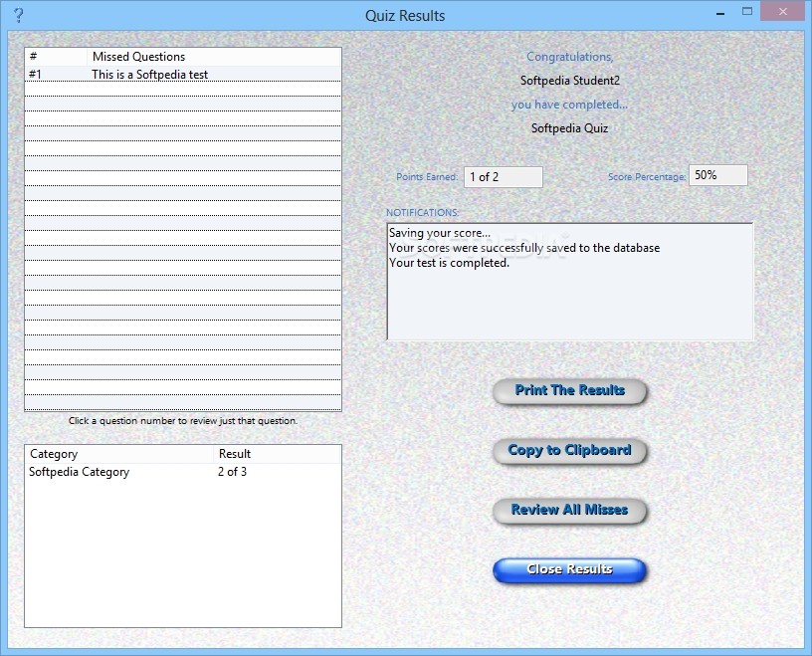Viewport: 812px width, 656px height.
Task: Click the Congratulations heading
Action: pyautogui.click(x=569, y=57)
